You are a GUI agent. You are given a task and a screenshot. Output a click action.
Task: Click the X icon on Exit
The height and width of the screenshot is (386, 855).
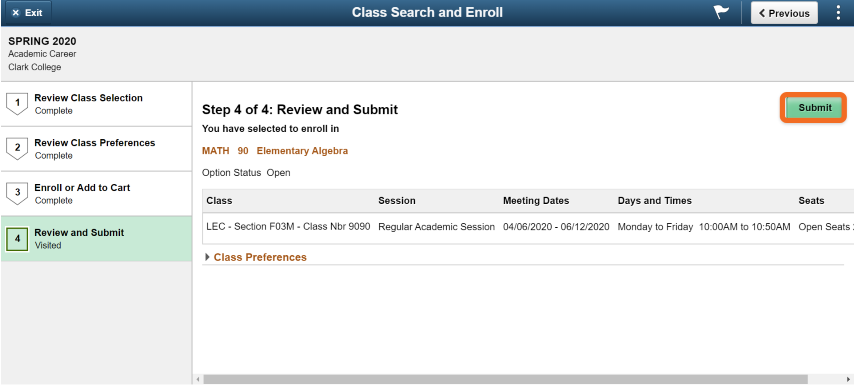click(x=15, y=13)
